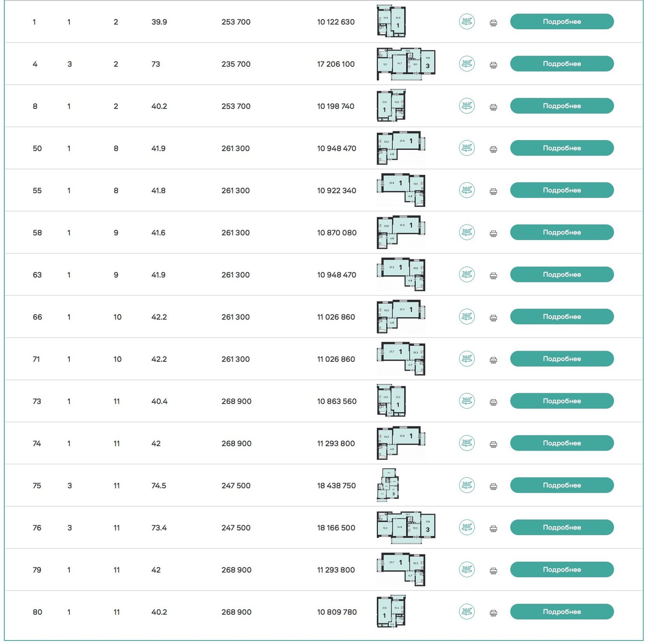Open 360° view for apartment 1

(467, 22)
